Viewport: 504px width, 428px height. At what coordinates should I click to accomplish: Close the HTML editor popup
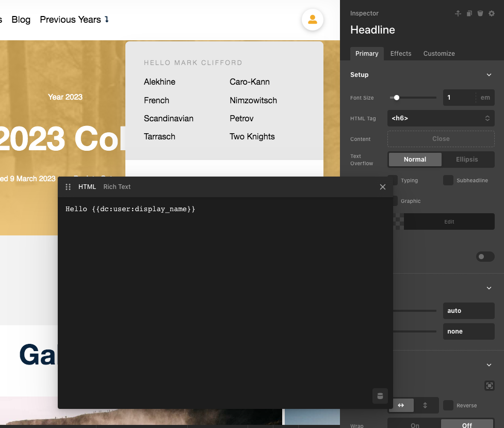click(383, 187)
